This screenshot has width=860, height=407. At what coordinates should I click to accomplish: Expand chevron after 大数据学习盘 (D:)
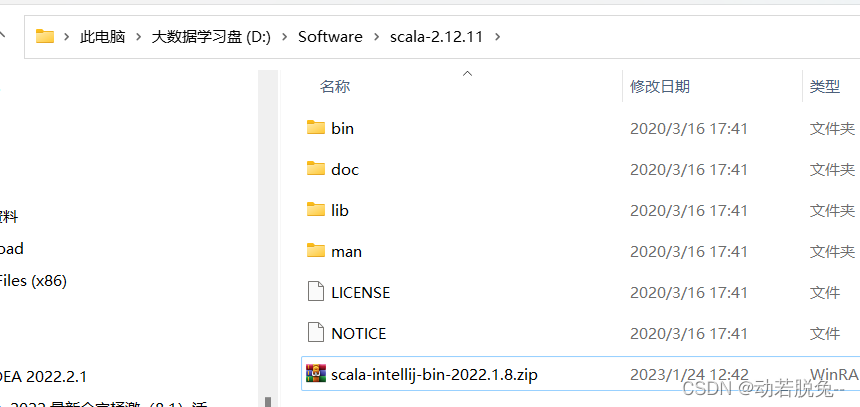285,37
